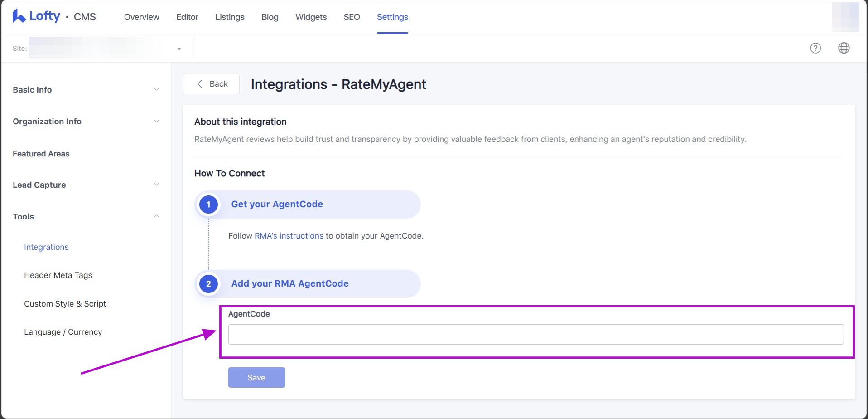Open the Site selector dropdown
The height and width of the screenshot is (419, 868).
pyautogui.click(x=179, y=49)
